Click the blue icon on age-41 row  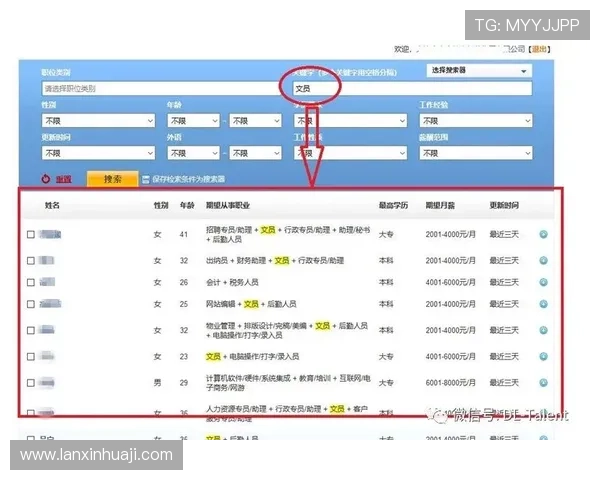click(543, 234)
